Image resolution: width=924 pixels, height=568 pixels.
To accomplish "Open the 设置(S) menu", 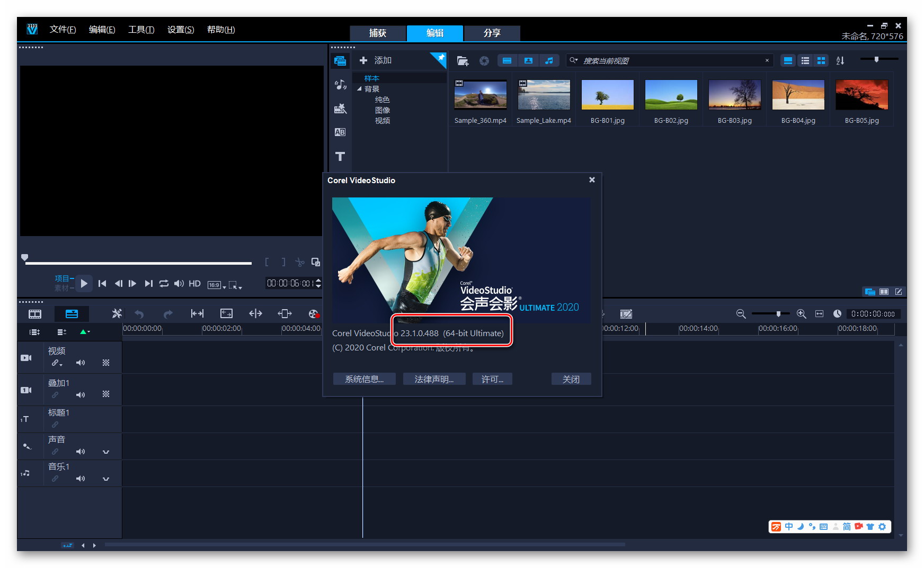I will click(x=181, y=30).
